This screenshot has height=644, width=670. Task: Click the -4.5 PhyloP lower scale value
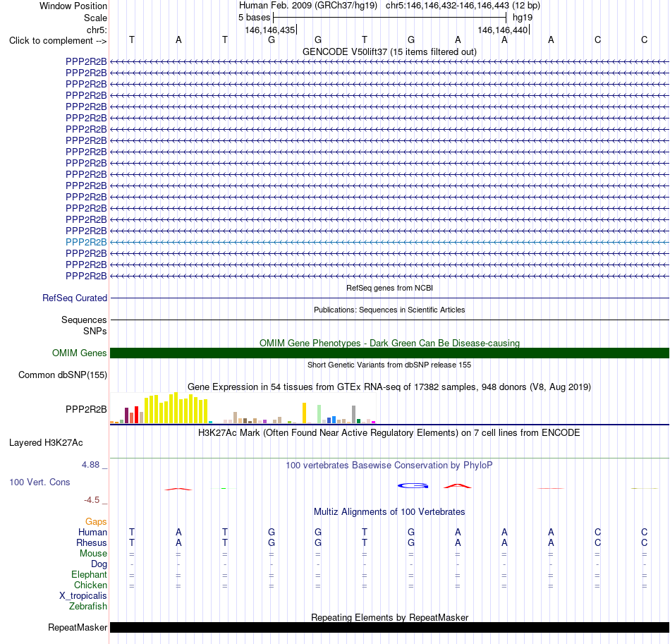(92, 500)
